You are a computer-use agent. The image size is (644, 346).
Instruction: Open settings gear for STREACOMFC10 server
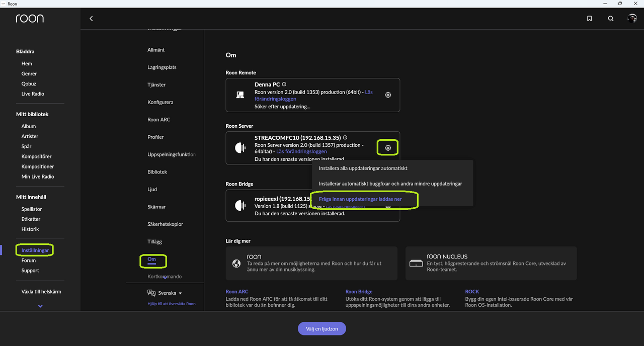click(x=388, y=148)
